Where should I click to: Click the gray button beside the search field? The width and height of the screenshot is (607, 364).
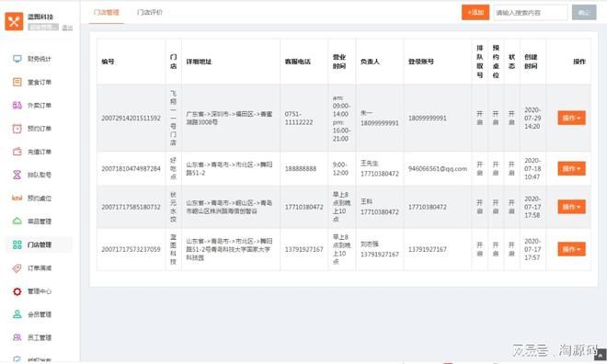pyautogui.click(x=584, y=12)
